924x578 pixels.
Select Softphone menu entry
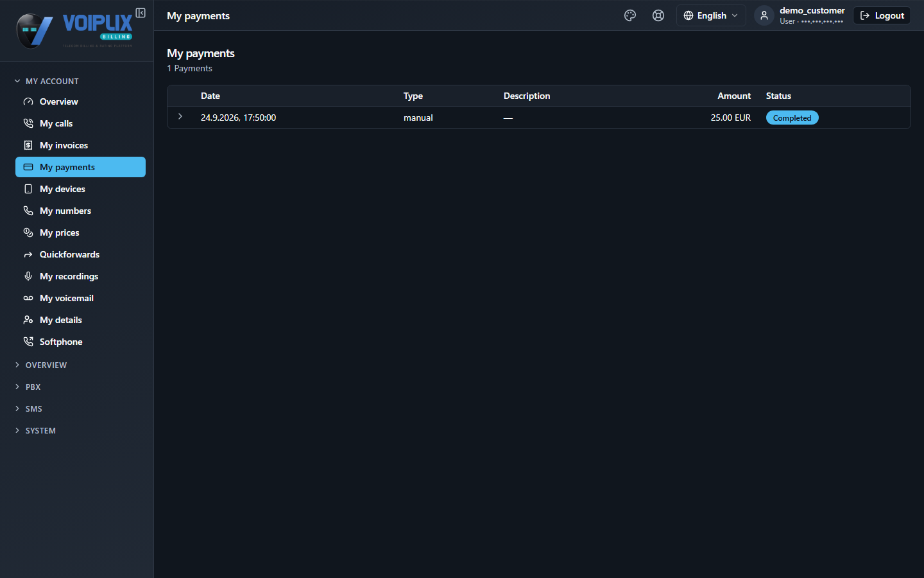[x=80, y=342]
